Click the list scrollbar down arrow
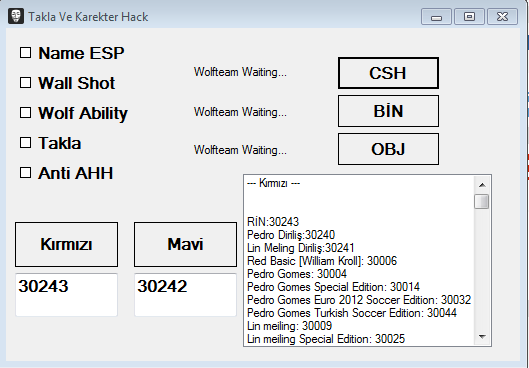The height and width of the screenshot is (368, 529). click(x=482, y=337)
